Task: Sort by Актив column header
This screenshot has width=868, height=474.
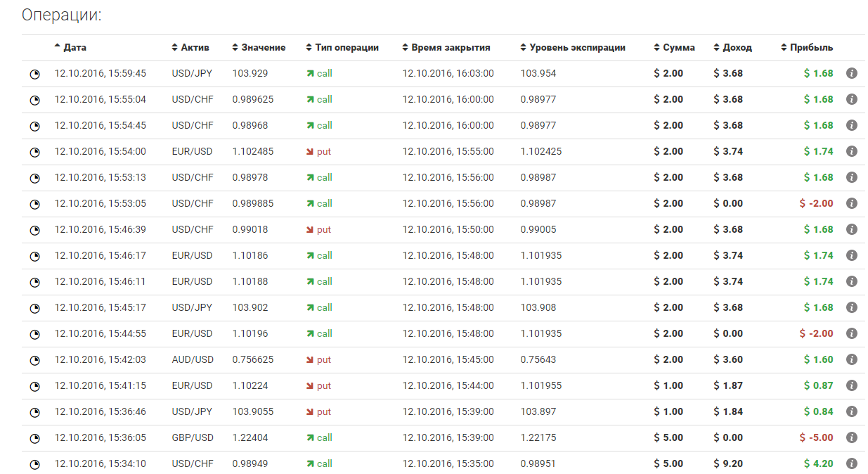Action: 194,48
